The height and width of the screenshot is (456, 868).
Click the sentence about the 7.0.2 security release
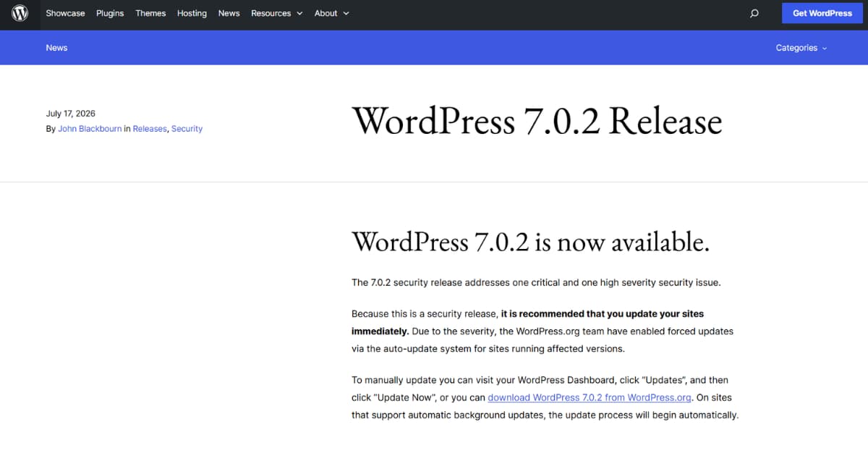pos(536,282)
